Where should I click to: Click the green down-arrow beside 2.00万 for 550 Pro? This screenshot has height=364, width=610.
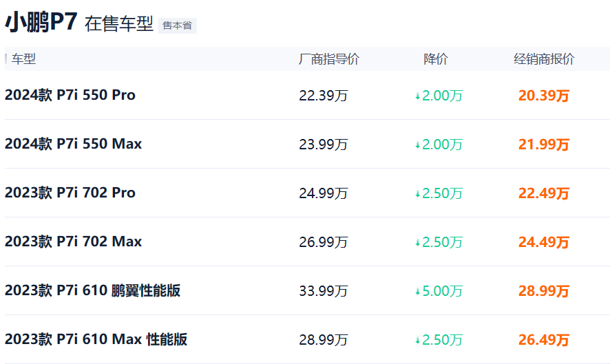(x=417, y=96)
